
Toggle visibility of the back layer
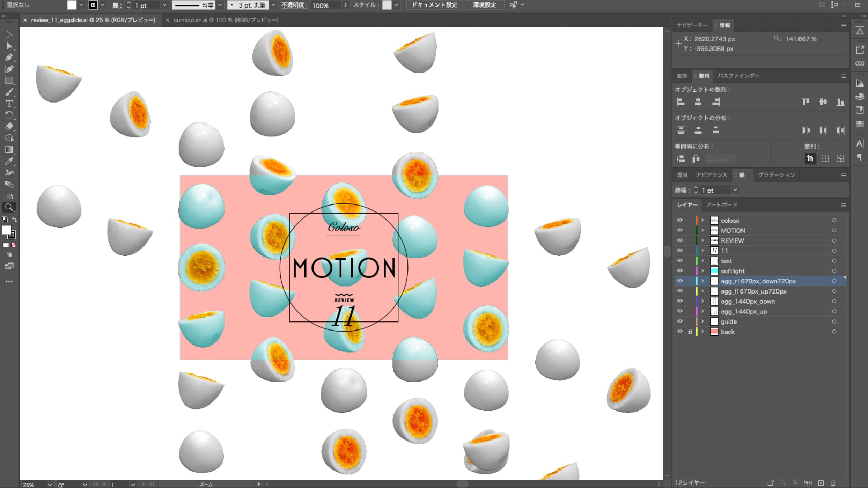(680, 331)
